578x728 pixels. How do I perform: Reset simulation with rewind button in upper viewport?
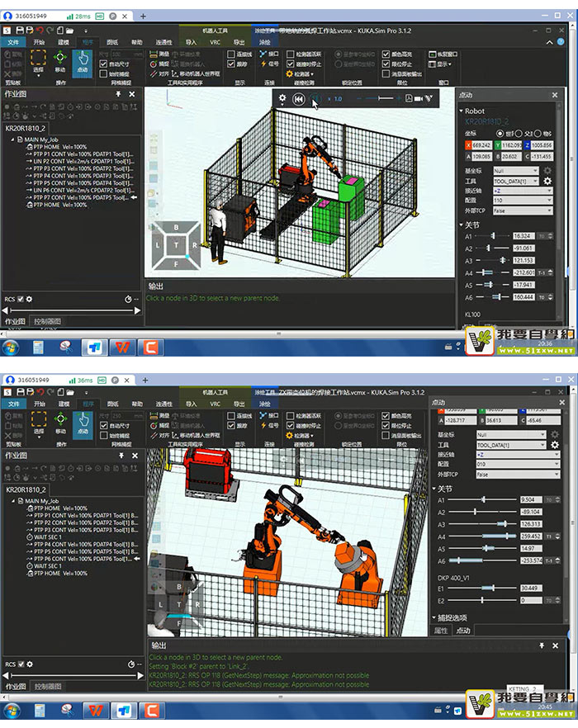pyautogui.click(x=299, y=99)
